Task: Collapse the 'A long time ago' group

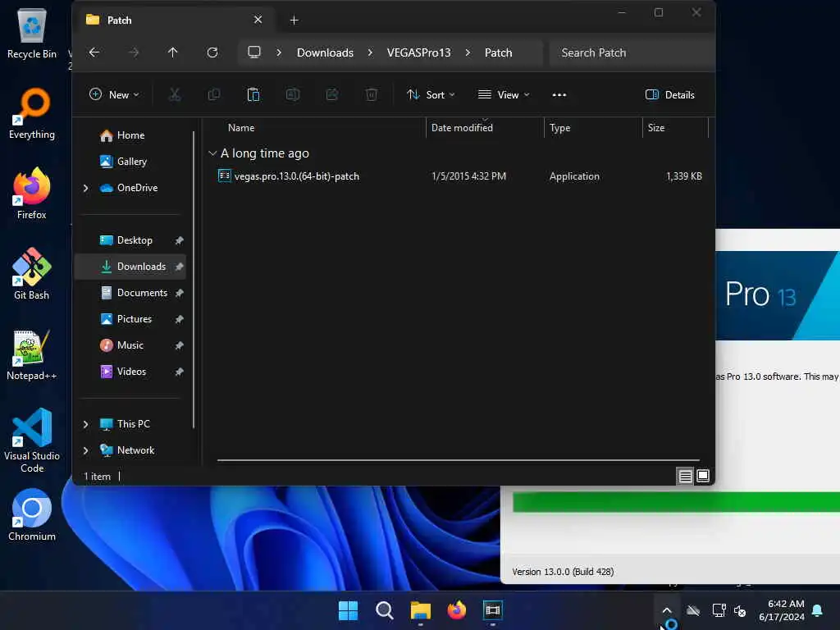Action: click(212, 153)
